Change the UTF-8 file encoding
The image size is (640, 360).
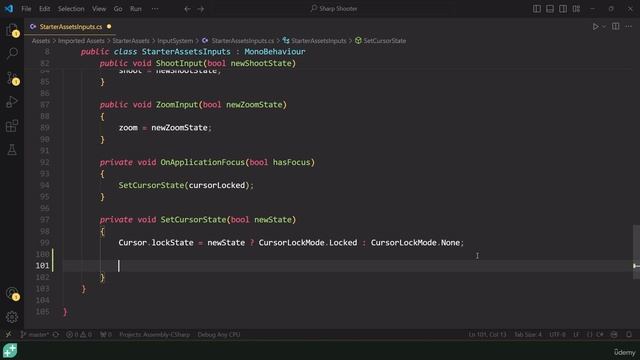click(x=558, y=335)
